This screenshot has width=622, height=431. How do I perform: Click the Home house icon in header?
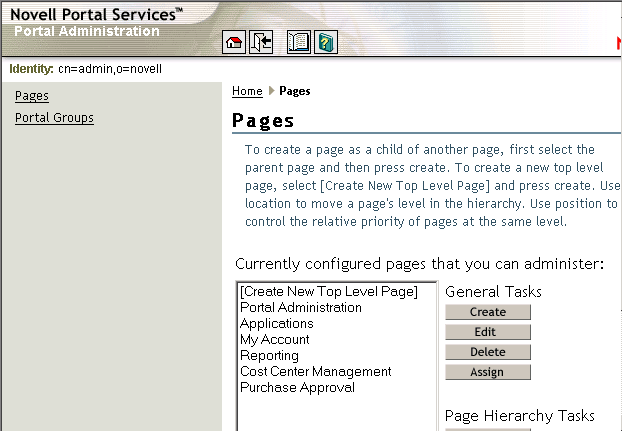234,42
